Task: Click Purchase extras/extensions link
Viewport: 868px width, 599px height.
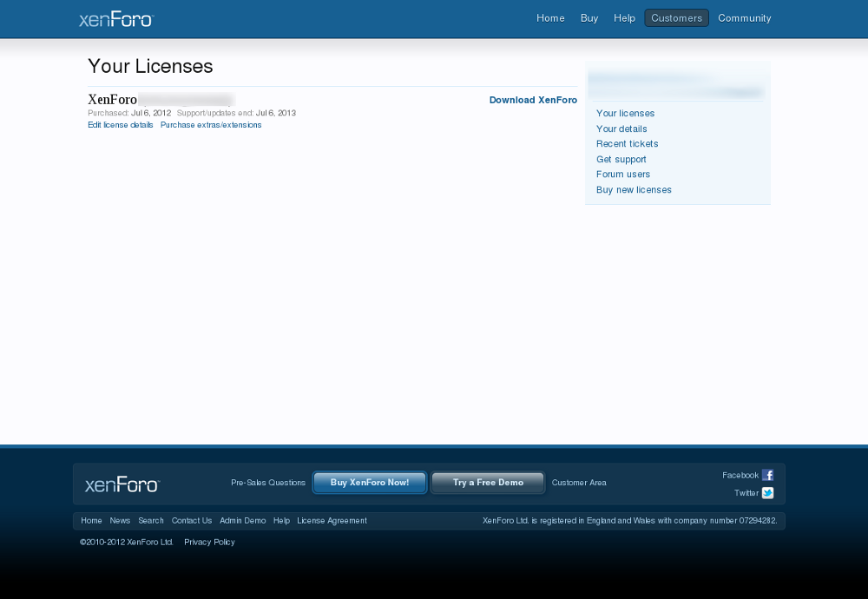Action: pyautogui.click(x=211, y=125)
